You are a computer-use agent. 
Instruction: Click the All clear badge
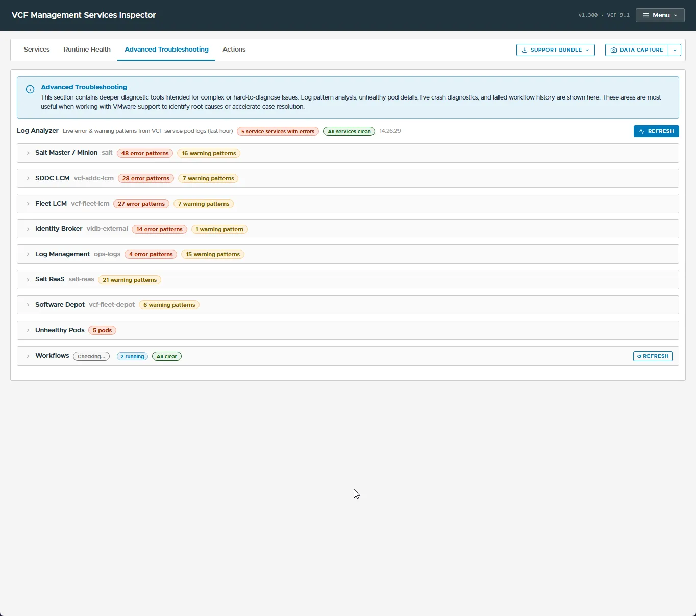167,356
